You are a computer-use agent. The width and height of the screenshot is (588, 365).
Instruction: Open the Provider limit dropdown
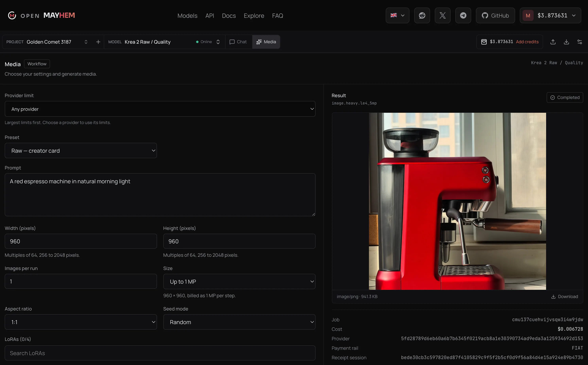click(x=160, y=109)
